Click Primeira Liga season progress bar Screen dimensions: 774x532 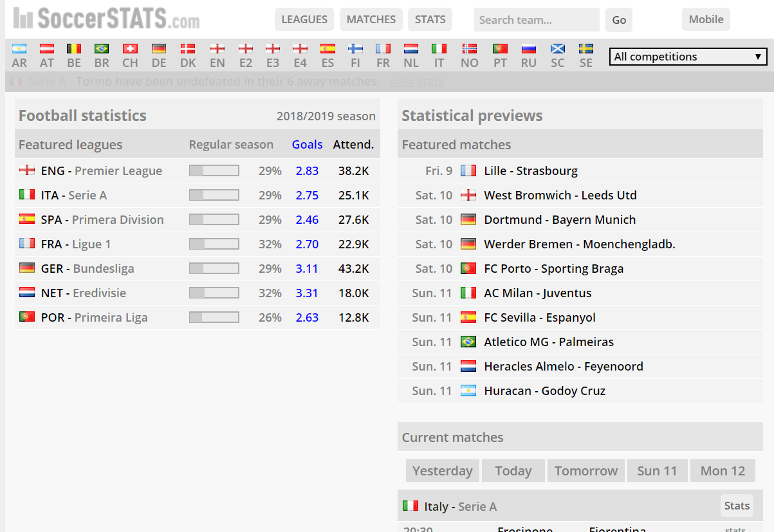(x=214, y=317)
